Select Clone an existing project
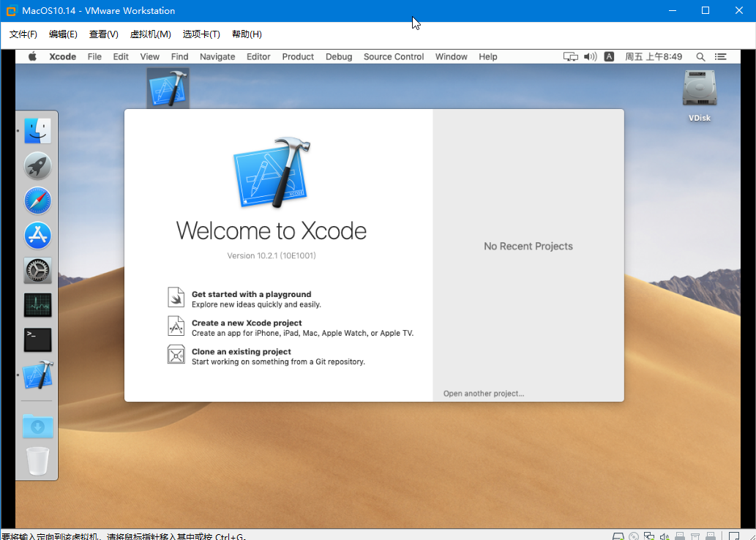 241,351
